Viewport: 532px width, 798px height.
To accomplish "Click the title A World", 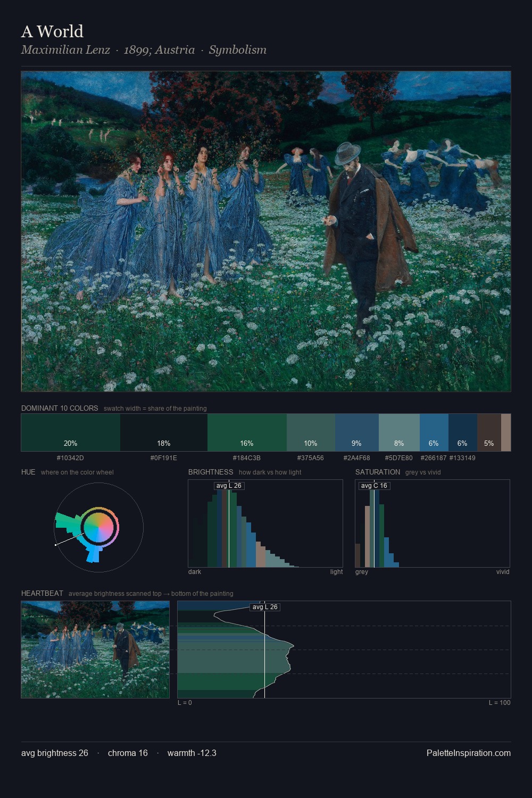I will coord(52,31).
